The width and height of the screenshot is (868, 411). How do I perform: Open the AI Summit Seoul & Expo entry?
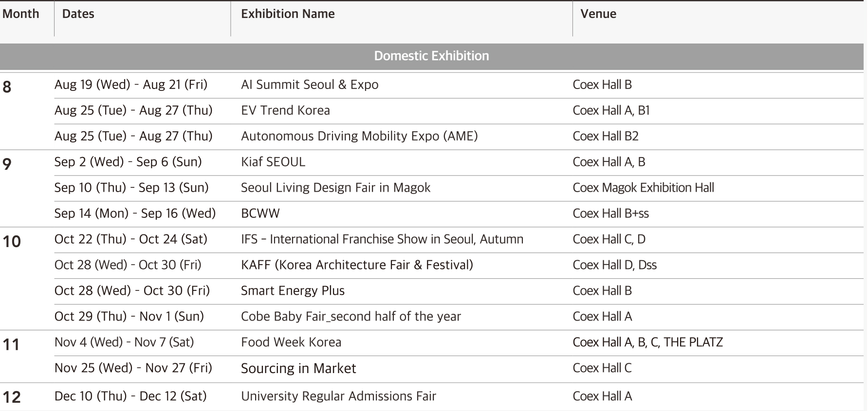[310, 85]
